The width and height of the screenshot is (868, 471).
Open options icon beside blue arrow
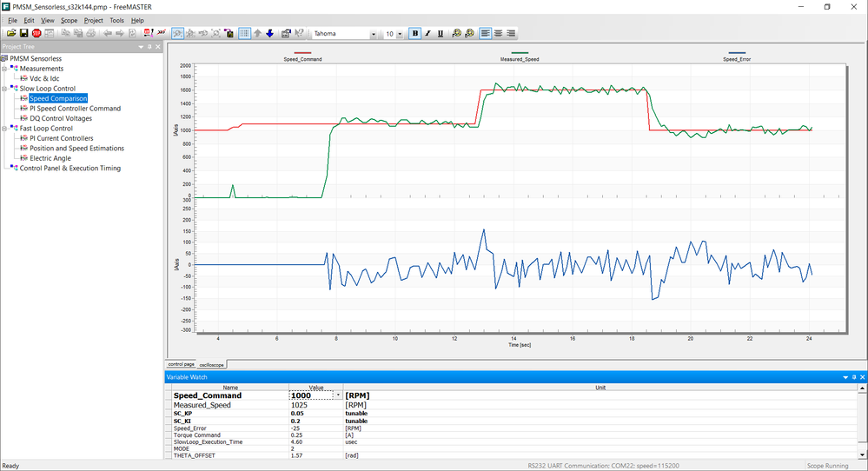(x=286, y=33)
